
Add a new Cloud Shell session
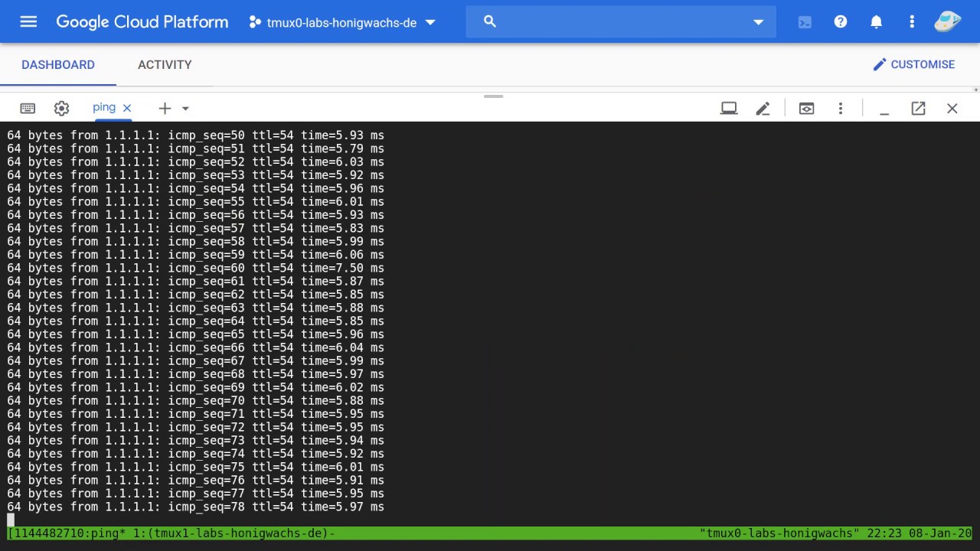pyautogui.click(x=165, y=109)
